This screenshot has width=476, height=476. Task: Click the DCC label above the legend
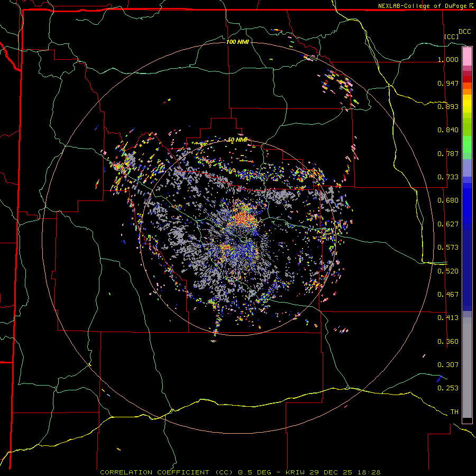pos(464,32)
